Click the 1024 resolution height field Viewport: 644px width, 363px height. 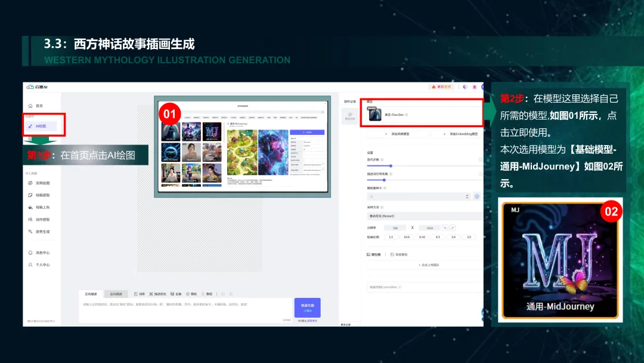pos(429,228)
